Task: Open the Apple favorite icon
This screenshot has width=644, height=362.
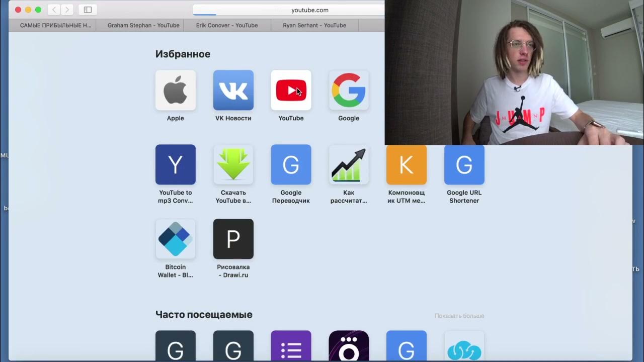Action: point(175,90)
